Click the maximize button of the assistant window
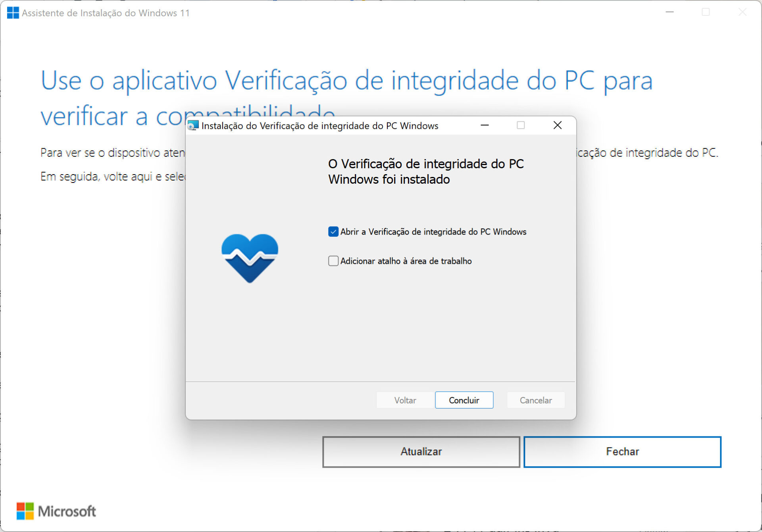This screenshot has height=532, width=762. click(x=706, y=12)
